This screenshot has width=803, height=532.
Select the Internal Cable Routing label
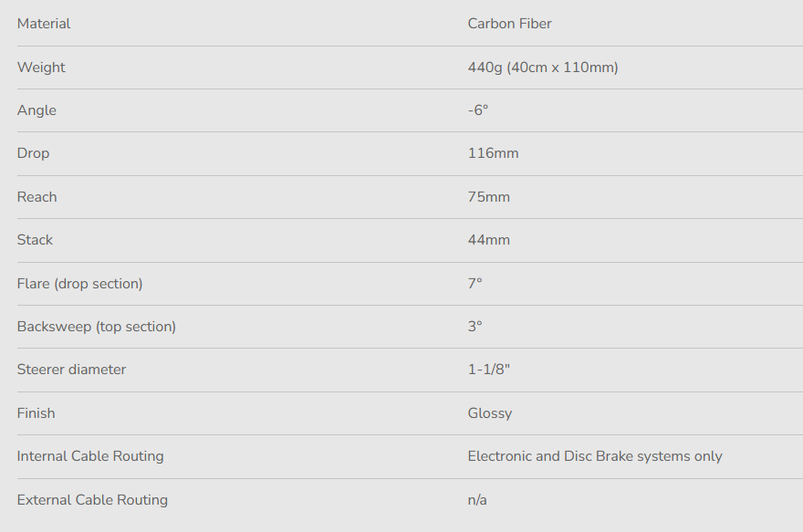click(x=90, y=456)
